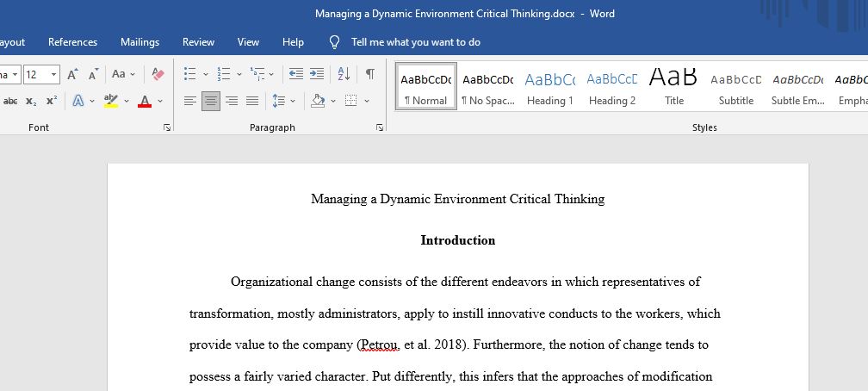
Task: Align text right
Action: point(232,101)
